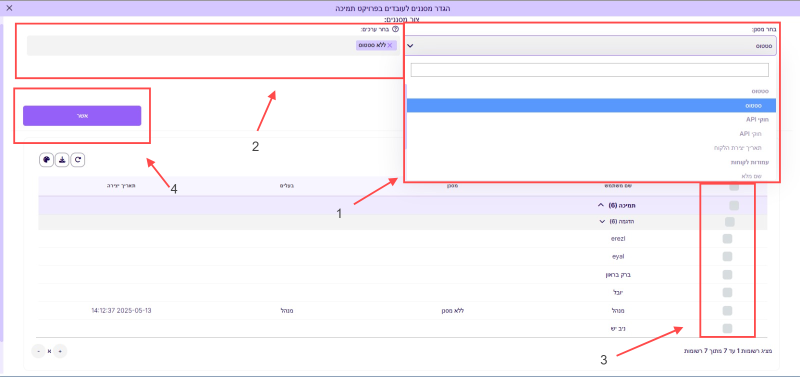Viewport: 800px width, 377px height.
Task: Check the box for ניב יש
Action: pyautogui.click(x=728, y=328)
